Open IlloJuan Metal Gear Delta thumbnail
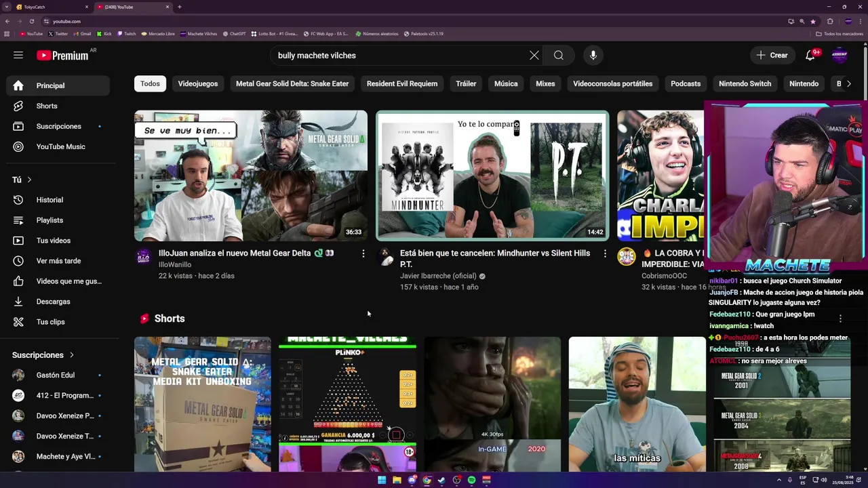 pos(251,176)
